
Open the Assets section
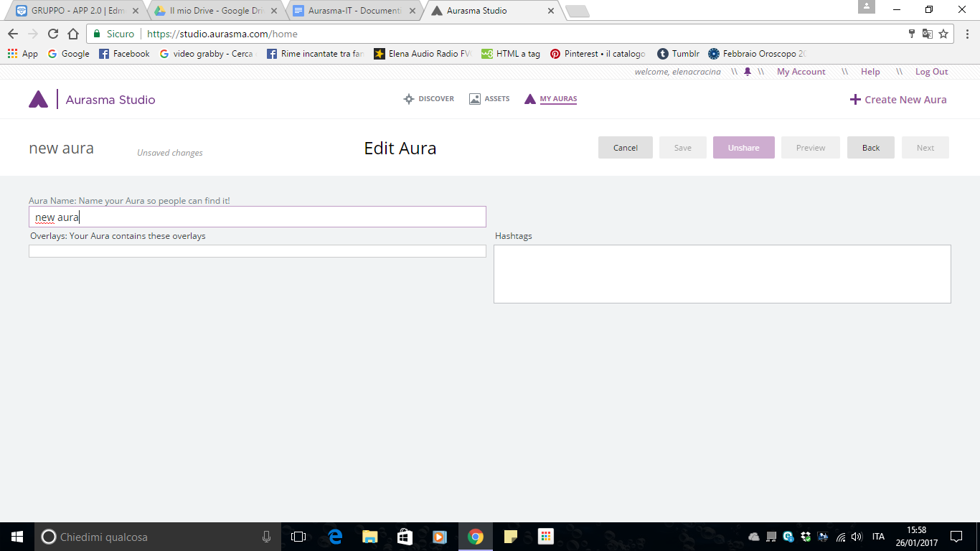coord(489,99)
